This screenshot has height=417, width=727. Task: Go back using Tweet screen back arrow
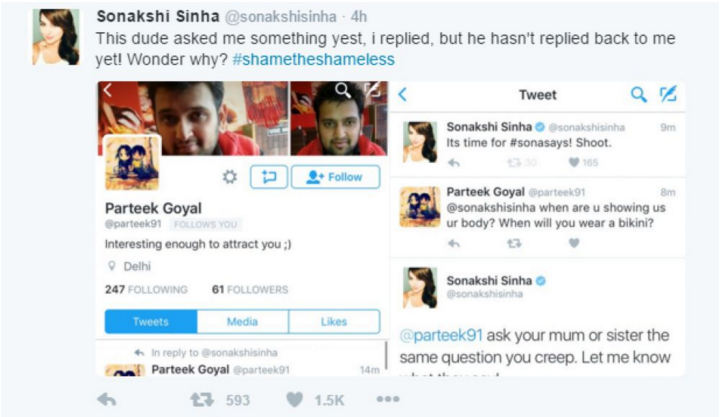click(403, 95)
